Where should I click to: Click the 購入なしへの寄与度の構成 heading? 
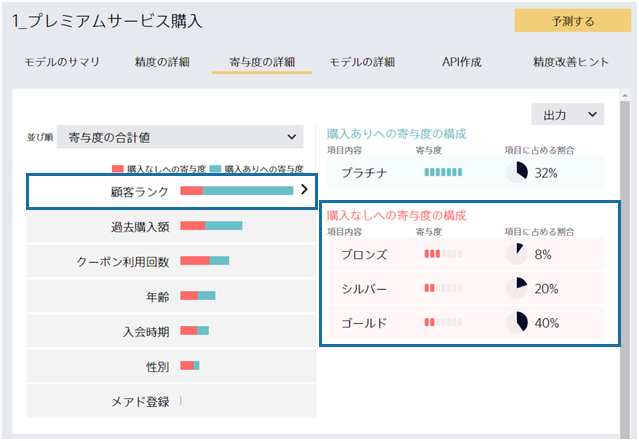(397, 215)
